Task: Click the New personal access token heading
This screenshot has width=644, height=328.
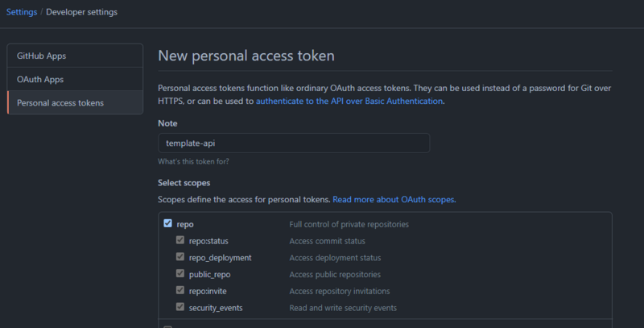Action: [x=246, y=56]
